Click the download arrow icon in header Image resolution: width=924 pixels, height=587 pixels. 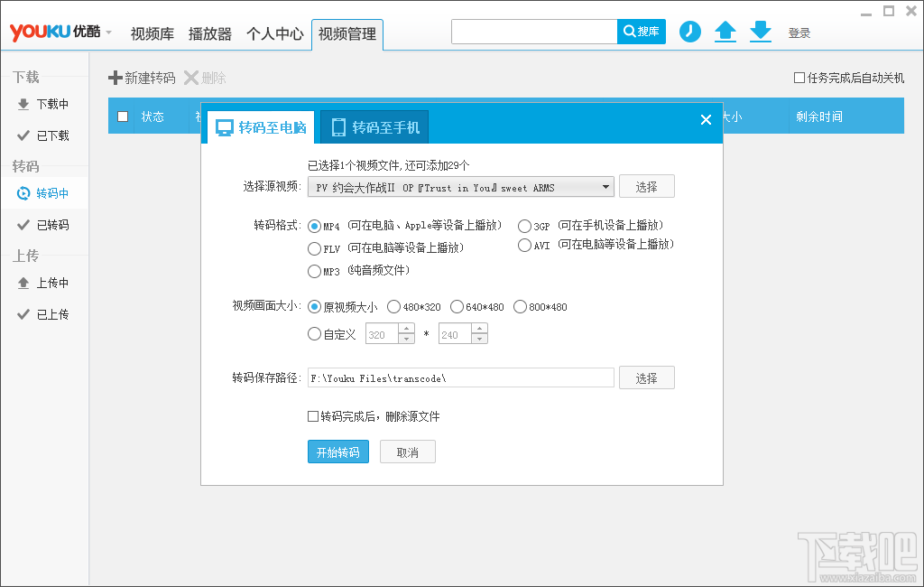coord(761,32)
